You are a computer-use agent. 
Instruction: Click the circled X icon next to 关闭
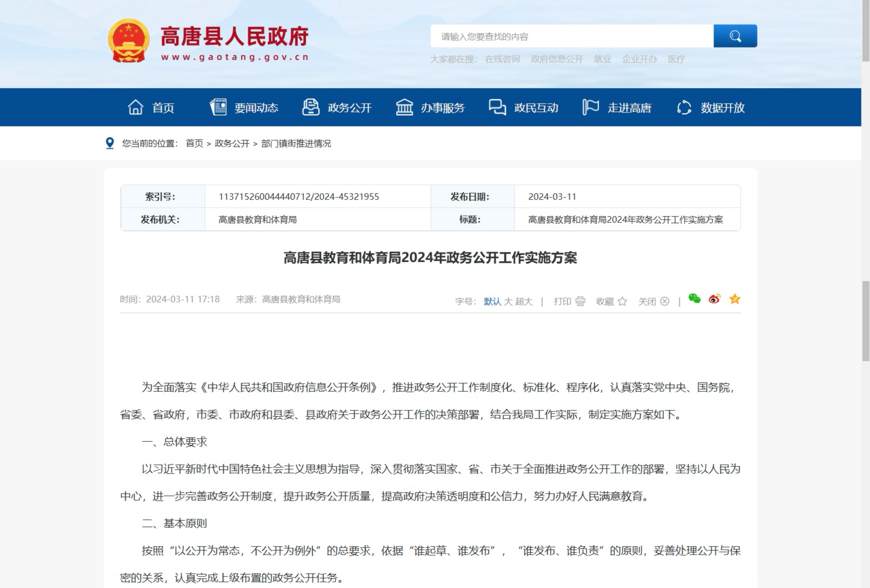(x=665, y=301)
